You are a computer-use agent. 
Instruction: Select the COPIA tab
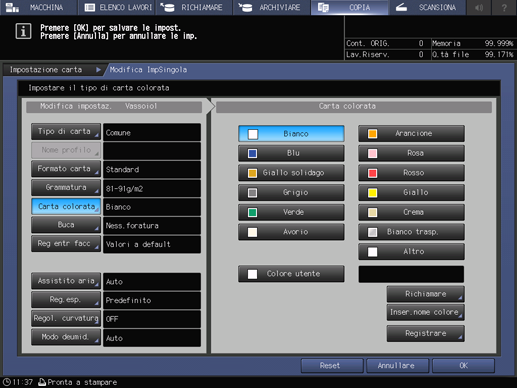(349, 7)
